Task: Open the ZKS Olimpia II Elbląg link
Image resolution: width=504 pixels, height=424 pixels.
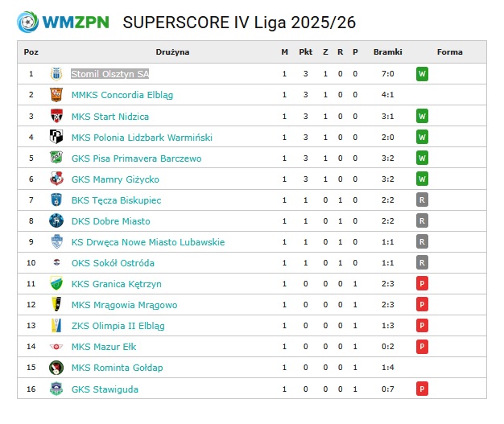Action: [x=118, y=326]
